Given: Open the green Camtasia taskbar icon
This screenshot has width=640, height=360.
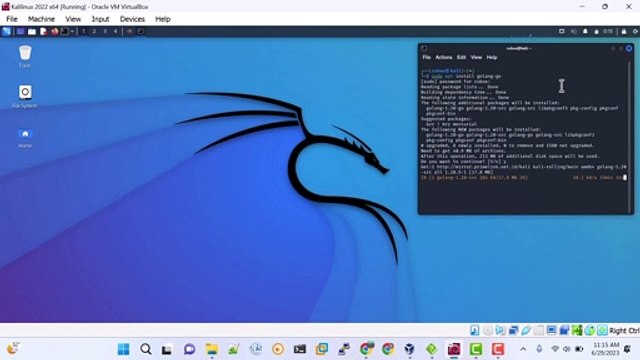Looking at the screenshot, I should pos(476,349).
